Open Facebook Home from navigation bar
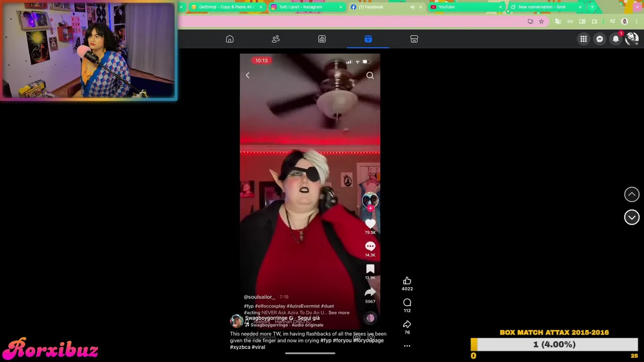The width and height of the screenshot is (644, 362). click(x=229, y=39)
